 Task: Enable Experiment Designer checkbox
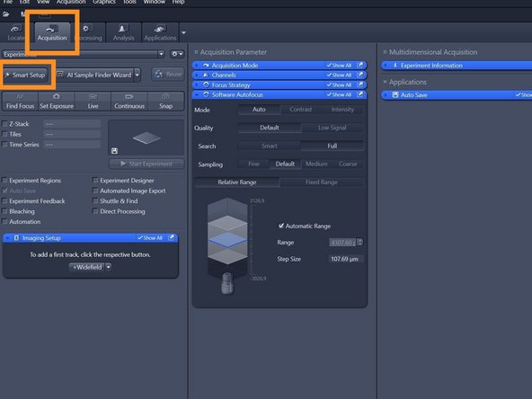tap(95, 181)
